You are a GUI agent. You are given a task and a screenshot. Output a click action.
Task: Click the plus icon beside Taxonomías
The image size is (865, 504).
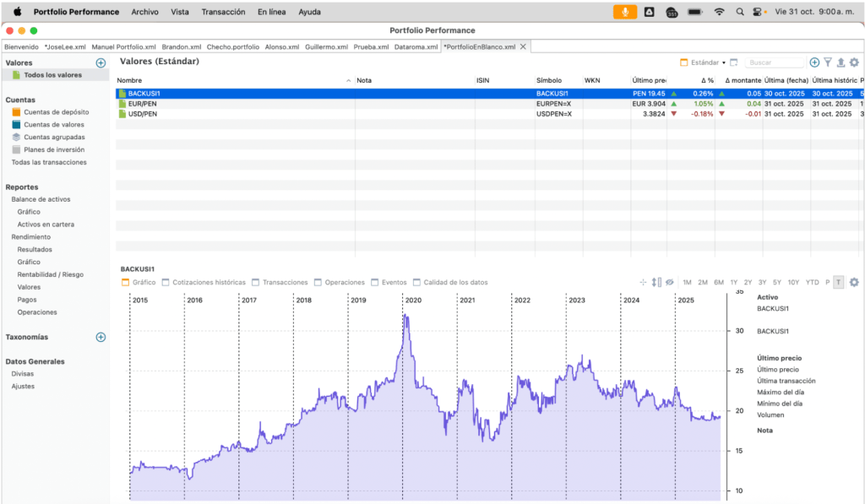click(x=101, y=337)
